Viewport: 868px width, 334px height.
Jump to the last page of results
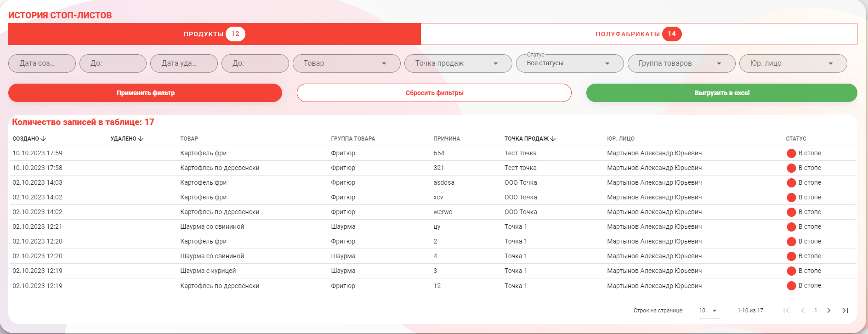[x=845, y=311]
